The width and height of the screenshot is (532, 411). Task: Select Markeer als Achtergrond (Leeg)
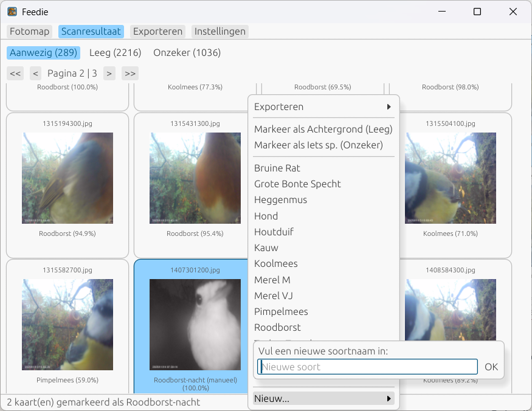point(323,130)
